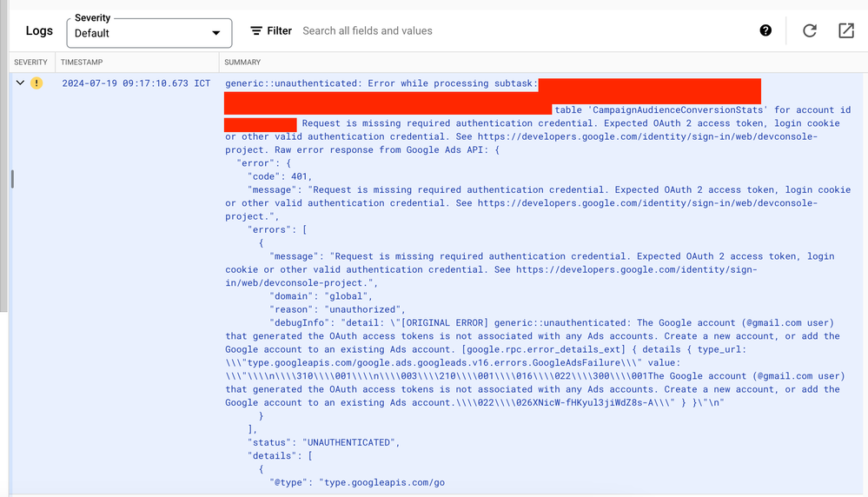Click the SEVERITY column header
Image resolution: width=868 pixels, height=497 pixels.
30,62
